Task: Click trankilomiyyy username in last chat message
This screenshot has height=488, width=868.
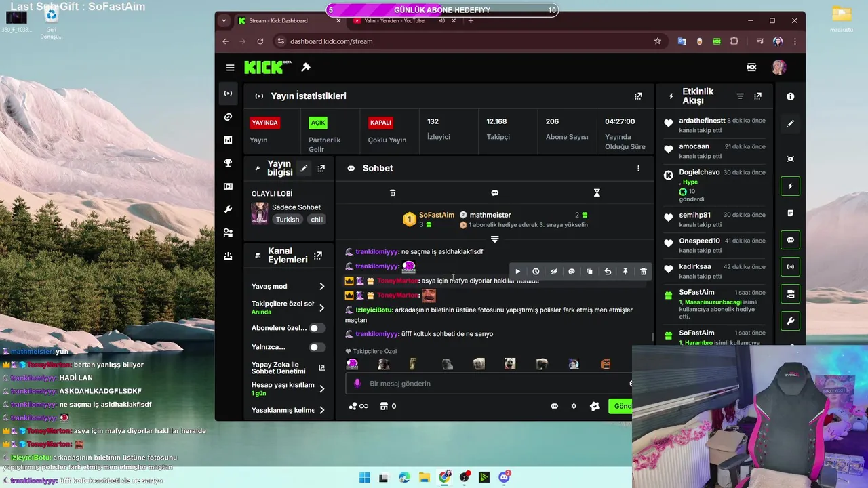Action: click(x=376, y=334)
